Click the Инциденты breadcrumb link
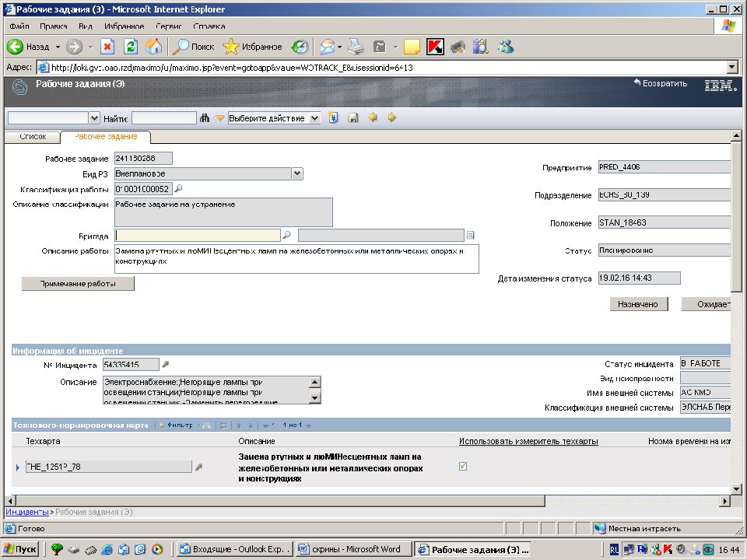 26,513
